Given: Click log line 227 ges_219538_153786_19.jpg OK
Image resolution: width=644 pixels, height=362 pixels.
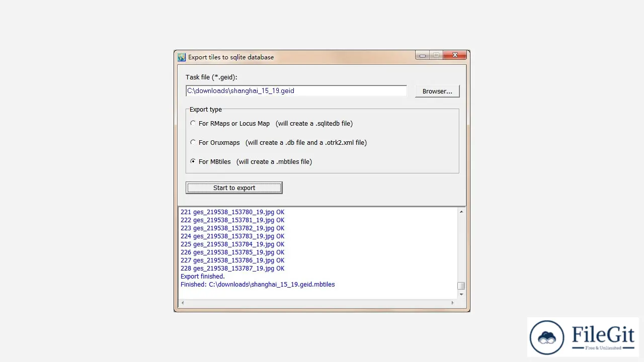Looking at the screenshot, I should click(232, 260).
